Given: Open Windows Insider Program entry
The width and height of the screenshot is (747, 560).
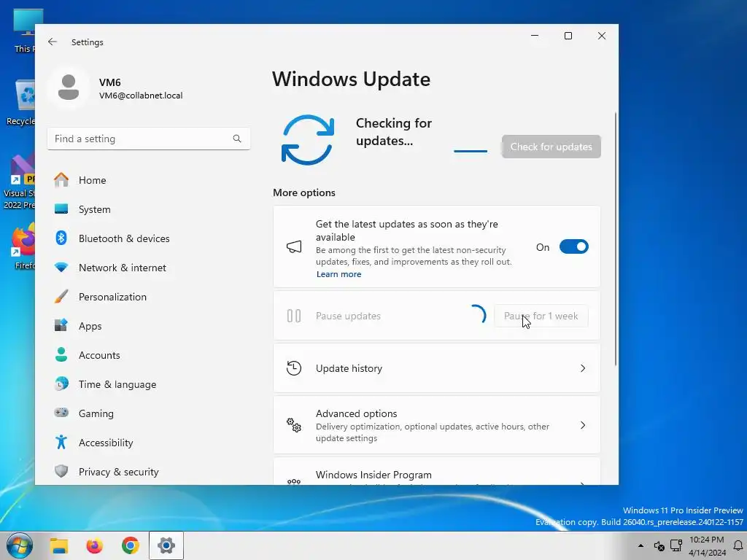Looking at the screenshot, I should click(x=436, y=472).
